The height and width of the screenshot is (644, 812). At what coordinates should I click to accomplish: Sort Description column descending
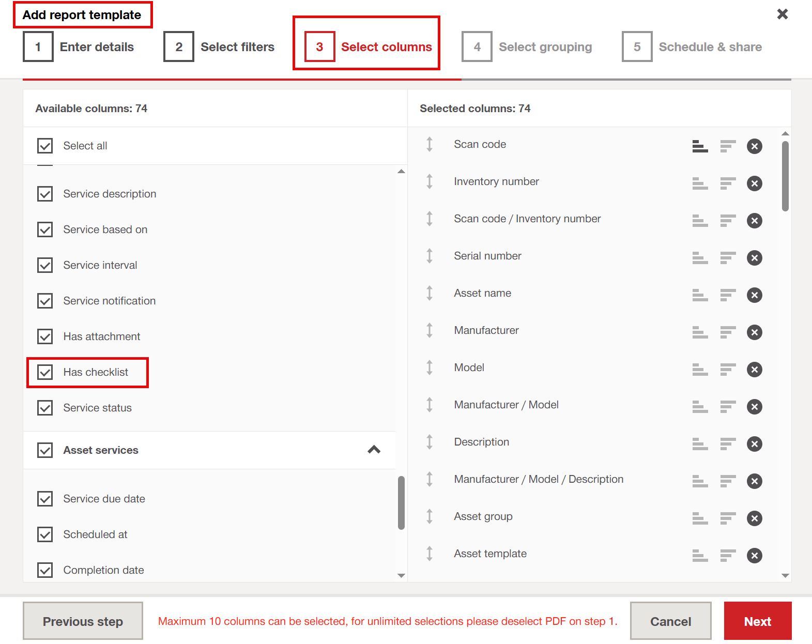click(728, 444)
